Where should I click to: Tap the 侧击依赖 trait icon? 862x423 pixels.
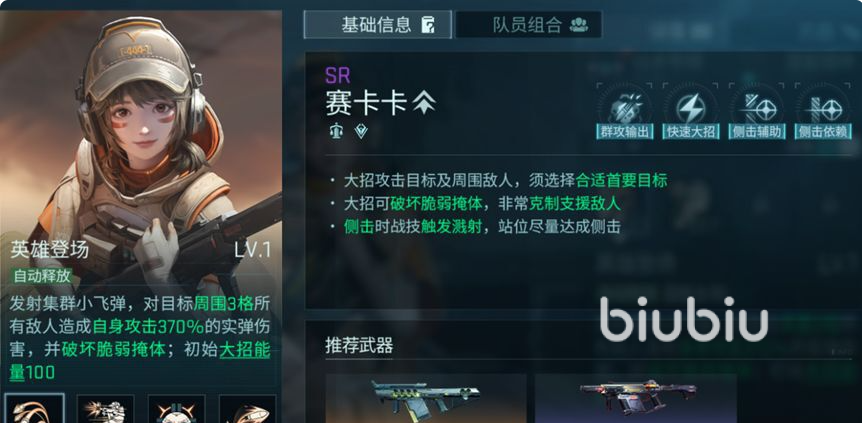click(x=823, y=109)
